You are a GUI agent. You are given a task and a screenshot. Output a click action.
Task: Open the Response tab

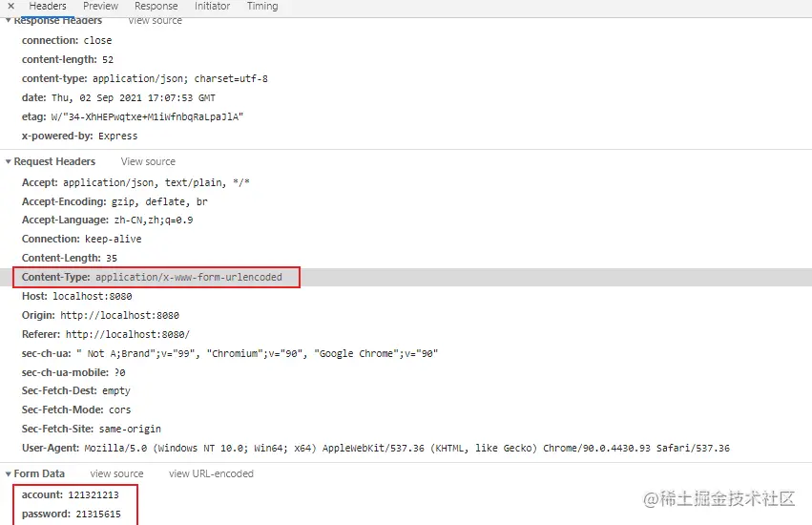click(x=156, y=7)
